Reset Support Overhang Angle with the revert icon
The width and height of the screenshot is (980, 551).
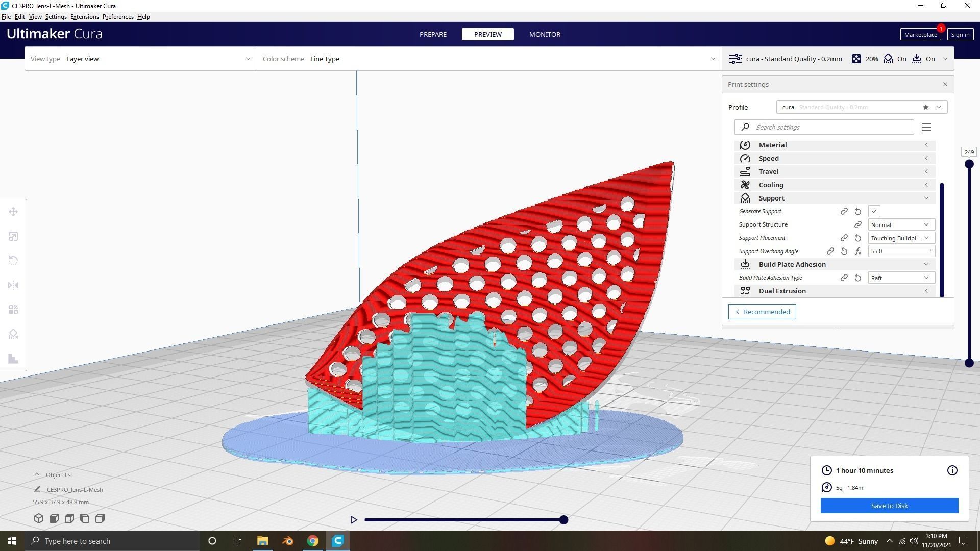tap(844, 251)
